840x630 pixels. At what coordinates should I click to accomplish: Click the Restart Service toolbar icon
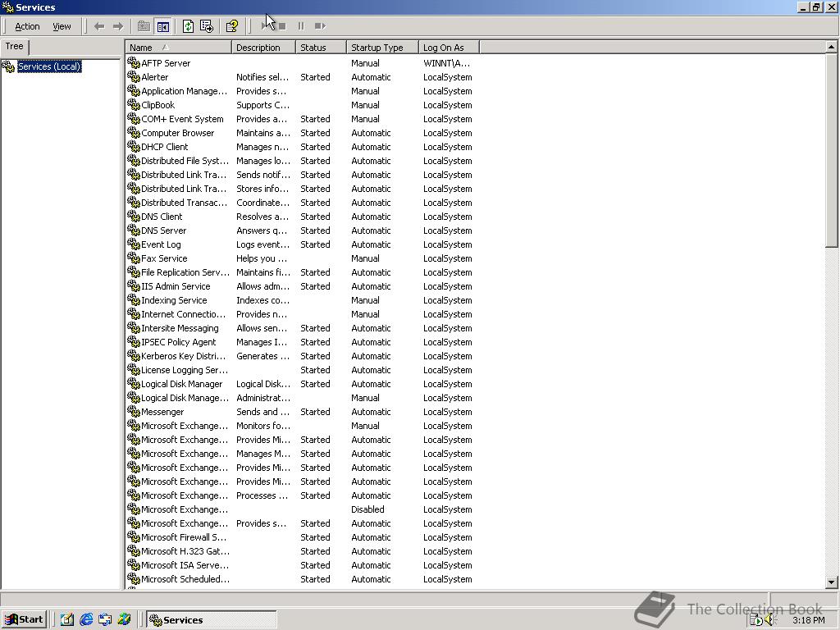point(320,26)
